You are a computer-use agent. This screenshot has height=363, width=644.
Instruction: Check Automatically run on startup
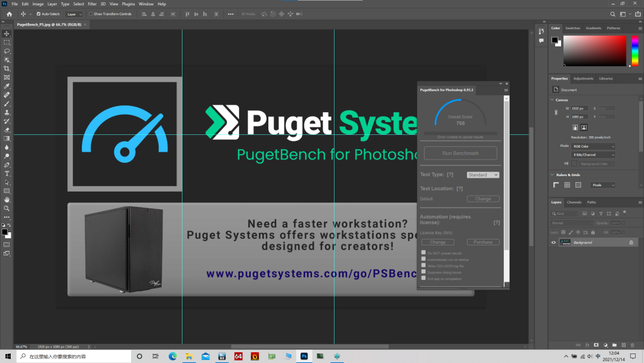423,259
